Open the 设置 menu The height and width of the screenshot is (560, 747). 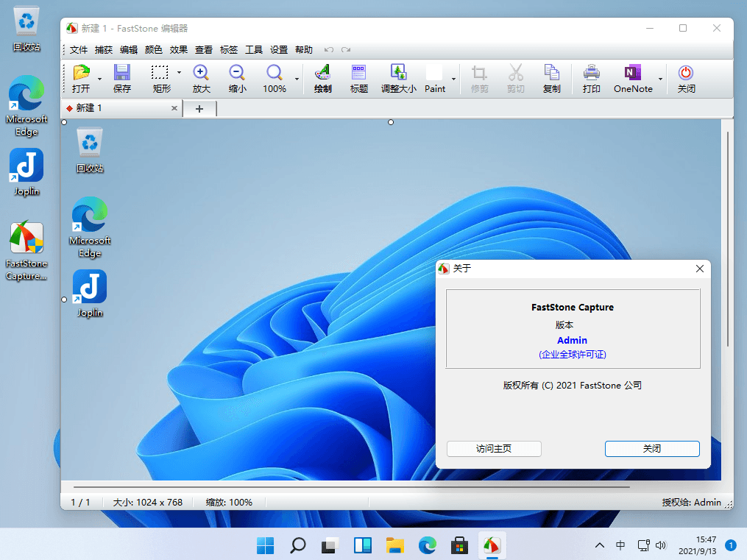click(279, 49)
